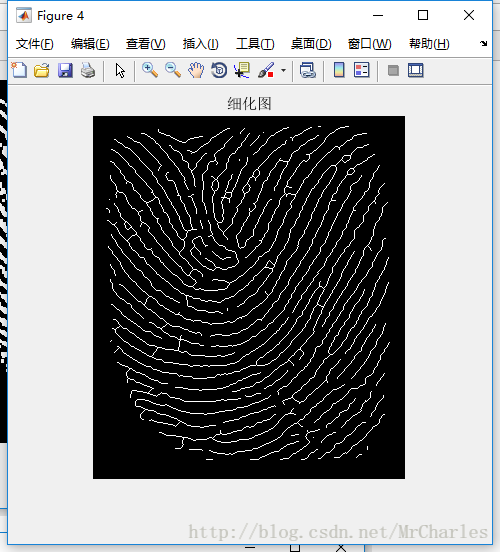Click the MATLAB logo in the Figure 4 title bar
Viewport: 500px width, 552px height.
pyautogui.click(x=24, y=15)
